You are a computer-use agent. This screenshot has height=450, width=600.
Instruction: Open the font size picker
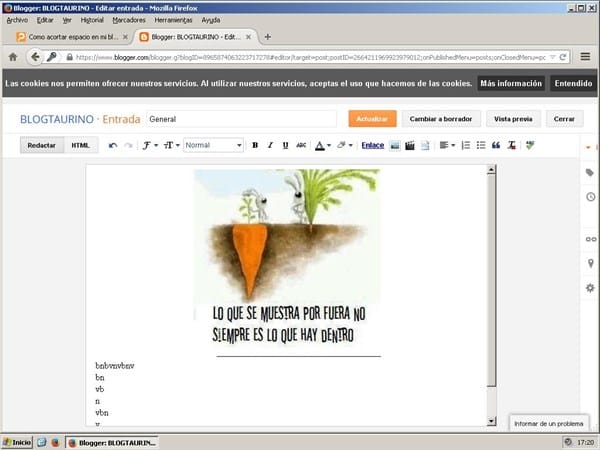(x=171, y=145)
